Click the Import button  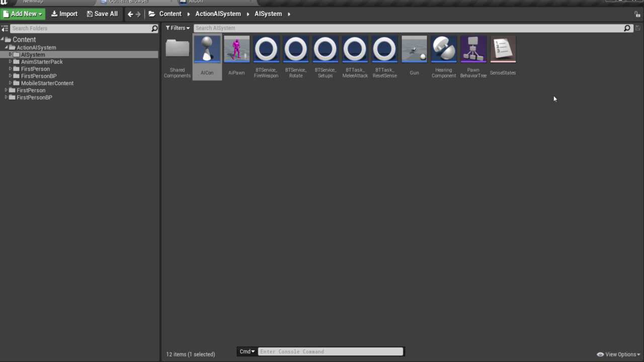pyautogui.click(x=64, y=14)
